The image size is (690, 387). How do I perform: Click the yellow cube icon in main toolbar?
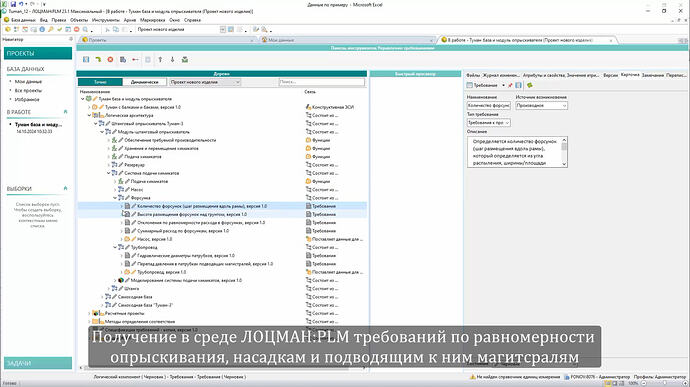point(7,29)
